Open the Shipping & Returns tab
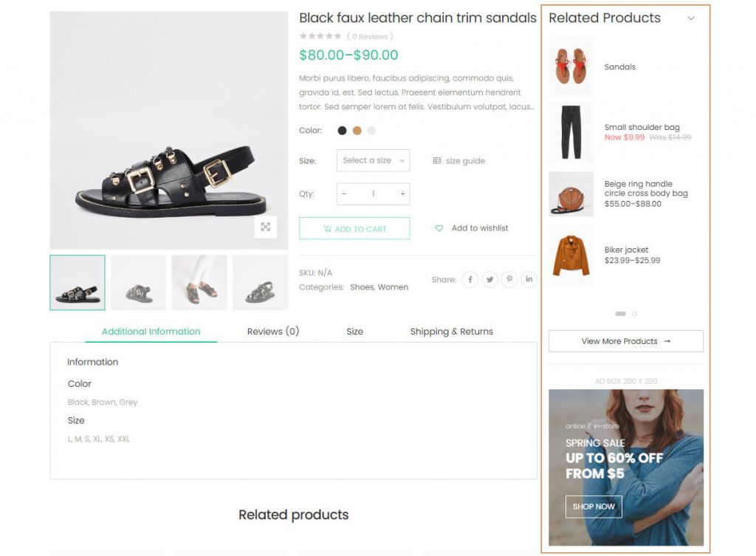Image resolution: width=756 pixels, height=556 pixels. [451, 332]
